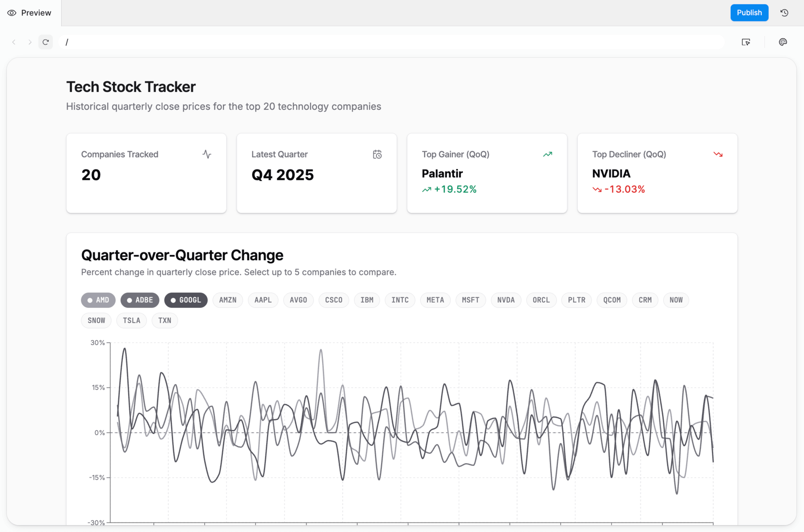This screenshot has width=804, height=532.
Task: Enable the ORCL chip
Action: [541, 300]
